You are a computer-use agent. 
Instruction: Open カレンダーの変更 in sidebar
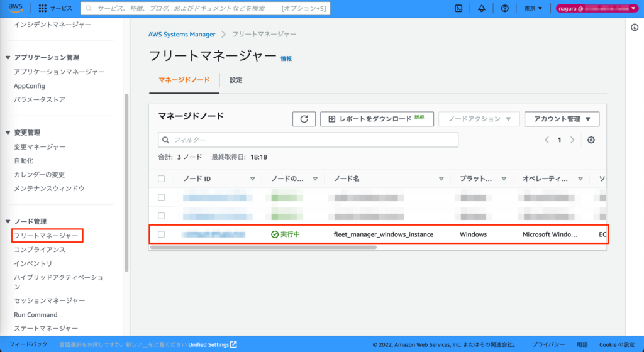[40, 175]
